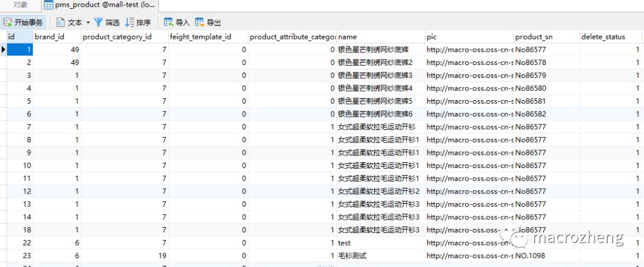Click the product_sn cell No86582
This screenshot has width=644, height=267.
(547, 114)
